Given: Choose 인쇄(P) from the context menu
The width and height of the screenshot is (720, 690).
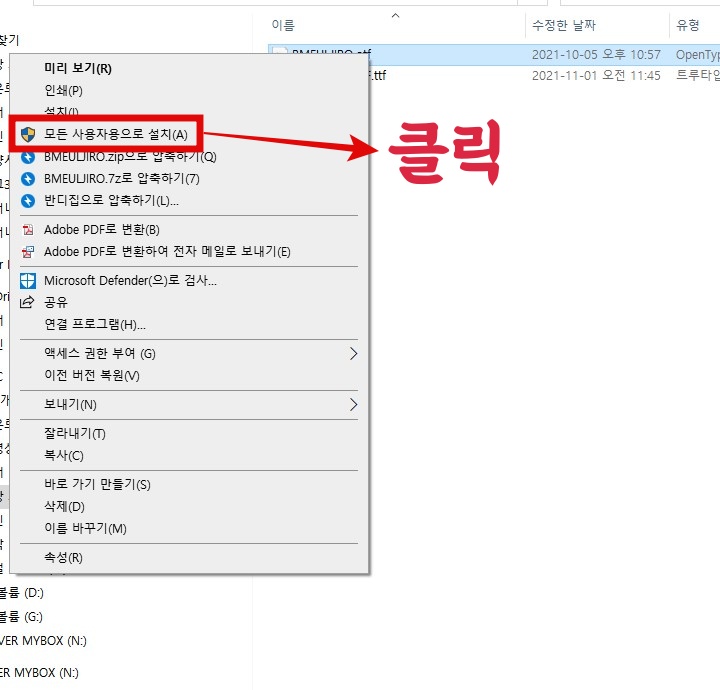Looking at the screenshot, I should pyautogui.click(x=63, y=90).
